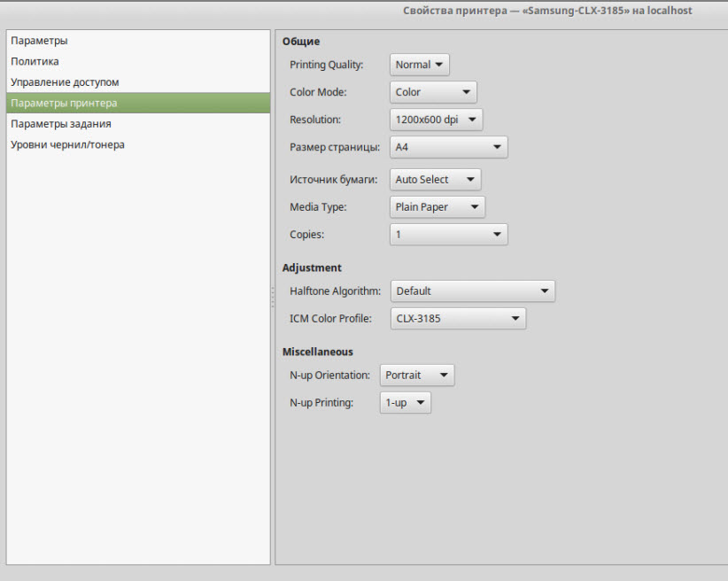Screen dimensions: 728x581
Task: Change page size from A4 dropdown
Action: 448,147
